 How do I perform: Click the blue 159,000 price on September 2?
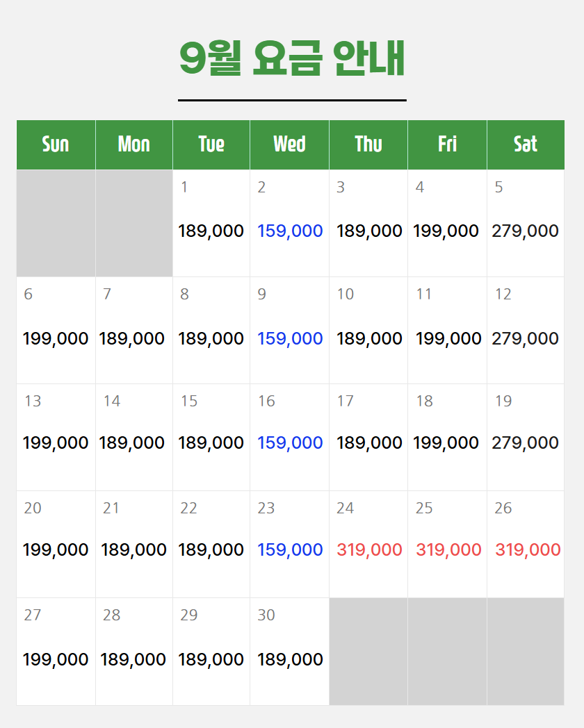290,231
